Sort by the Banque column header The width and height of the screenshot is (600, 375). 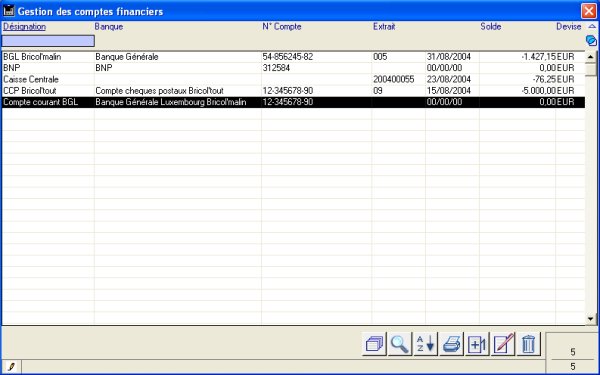(109, 26)
